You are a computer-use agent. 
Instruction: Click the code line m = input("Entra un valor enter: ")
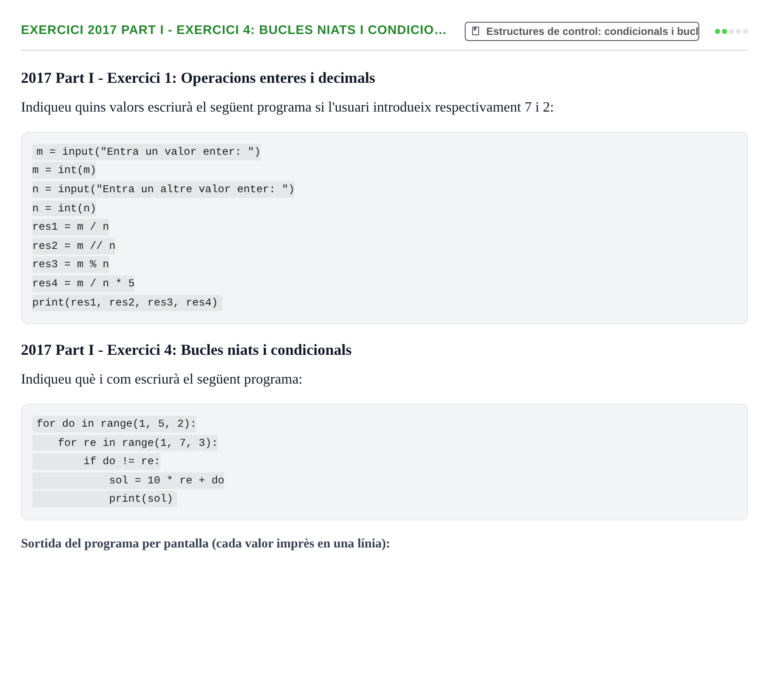[146, 152]
